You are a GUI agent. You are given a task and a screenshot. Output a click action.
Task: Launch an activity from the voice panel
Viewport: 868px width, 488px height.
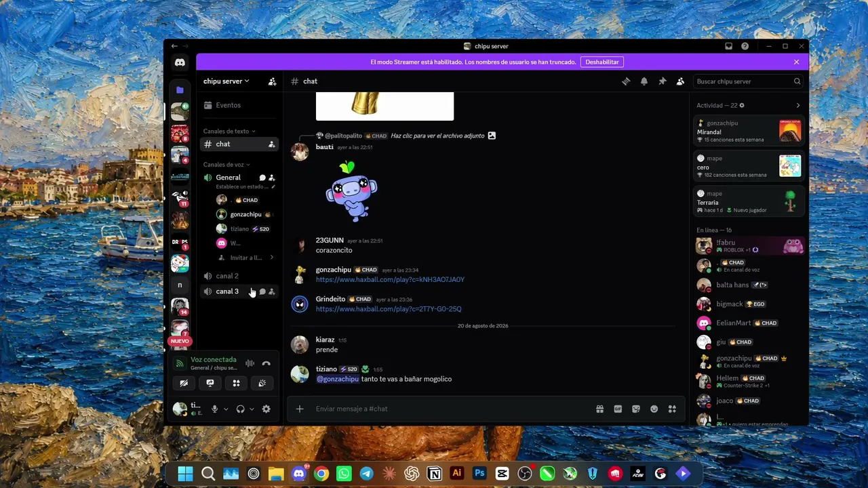tap(236, 383)
